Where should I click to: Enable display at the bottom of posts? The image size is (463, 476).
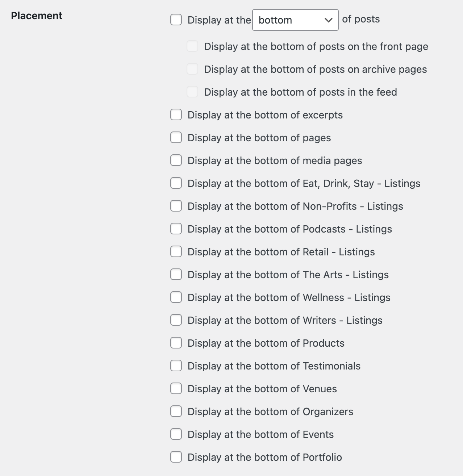tap(176, 20)
